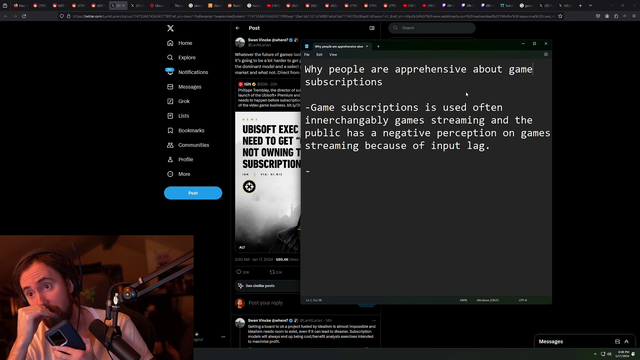Click the repost icon under post
The image size is (640, 360).
(x=272, y=272)
